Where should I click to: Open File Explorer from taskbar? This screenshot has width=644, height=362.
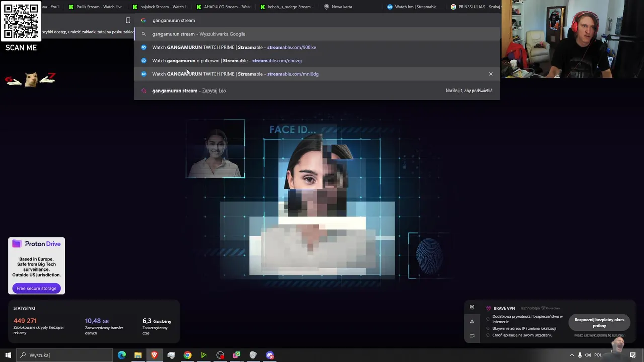pyautogui.click(x=138, y=355)
